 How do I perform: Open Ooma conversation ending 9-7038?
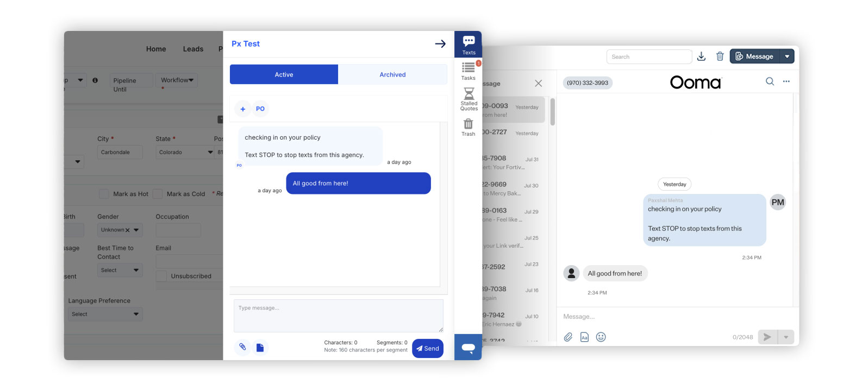(x=513, y=293)
